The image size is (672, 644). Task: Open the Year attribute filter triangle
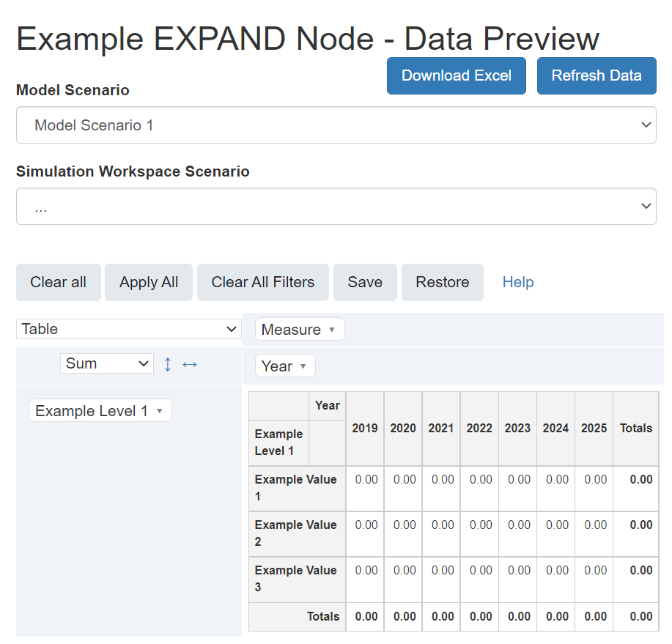click(x=303, y=366)
